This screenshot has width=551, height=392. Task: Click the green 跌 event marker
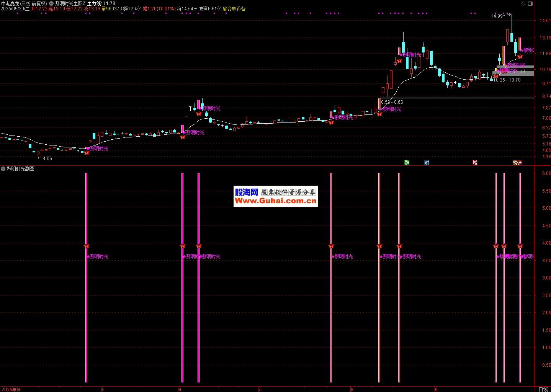(x=407, y=163)
